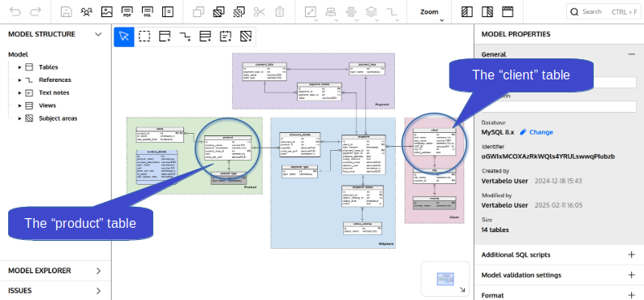
Task: Select the area selection tool
Action: point(144,36)
